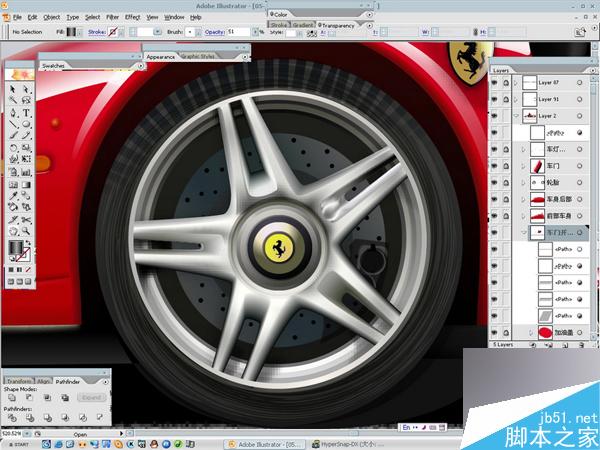
Task: Select the Eyedropper tool
Action: point(13,196)
